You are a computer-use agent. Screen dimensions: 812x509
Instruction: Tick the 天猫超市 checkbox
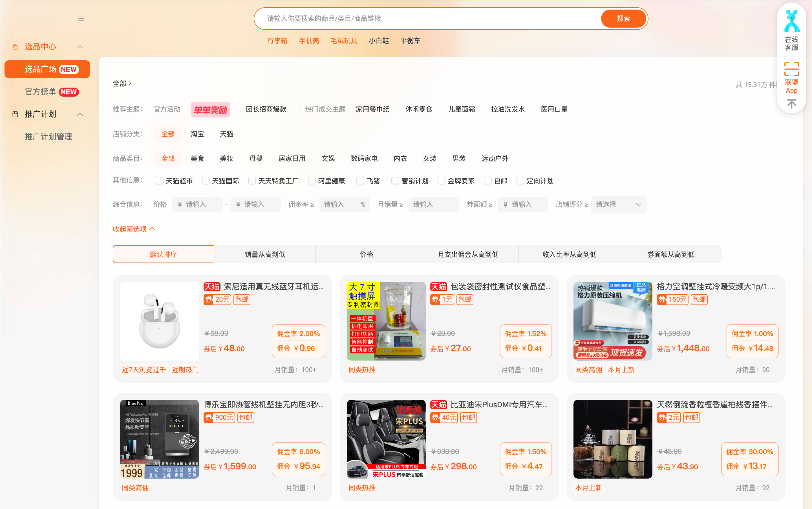tap(159, 181)
